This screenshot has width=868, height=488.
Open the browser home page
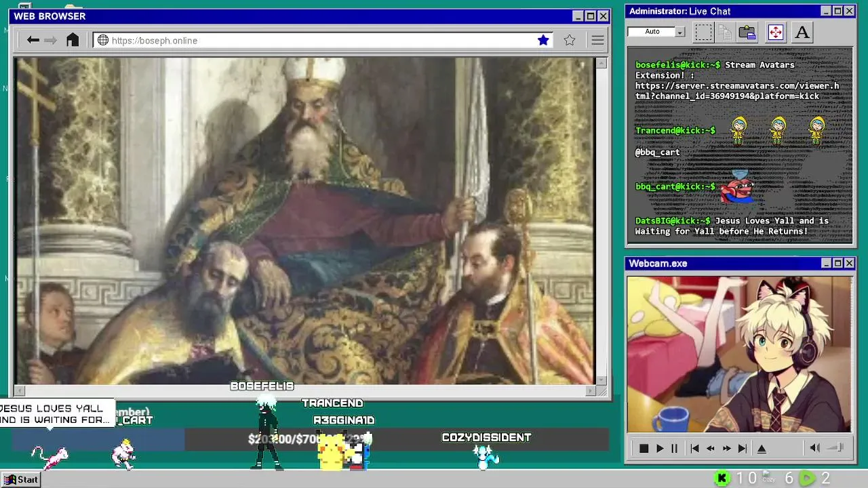(x=73, y=40)
